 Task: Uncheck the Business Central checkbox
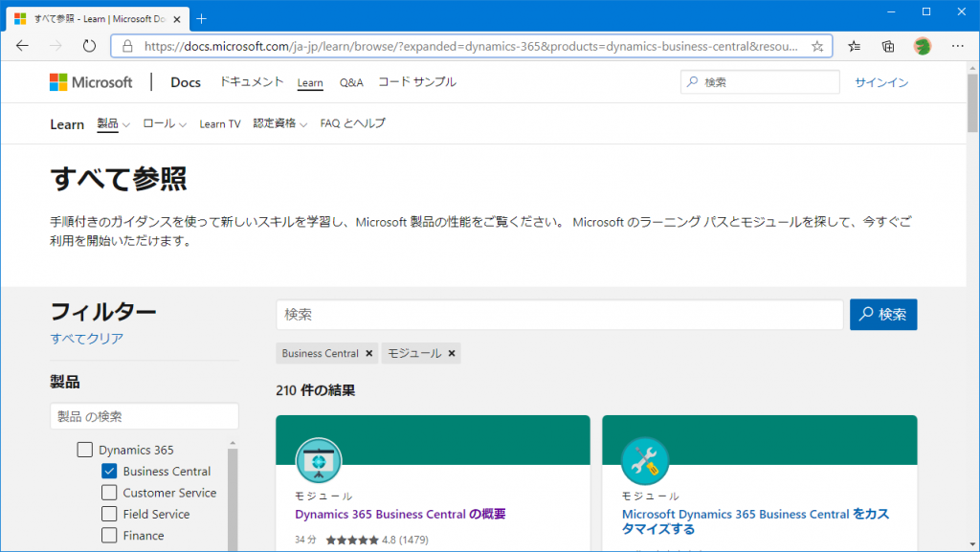pyautogui.click(x=109, y=471)
